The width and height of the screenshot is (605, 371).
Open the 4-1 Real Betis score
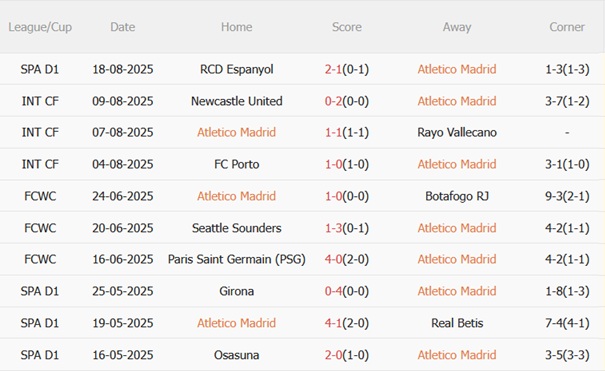click(333, 323)
